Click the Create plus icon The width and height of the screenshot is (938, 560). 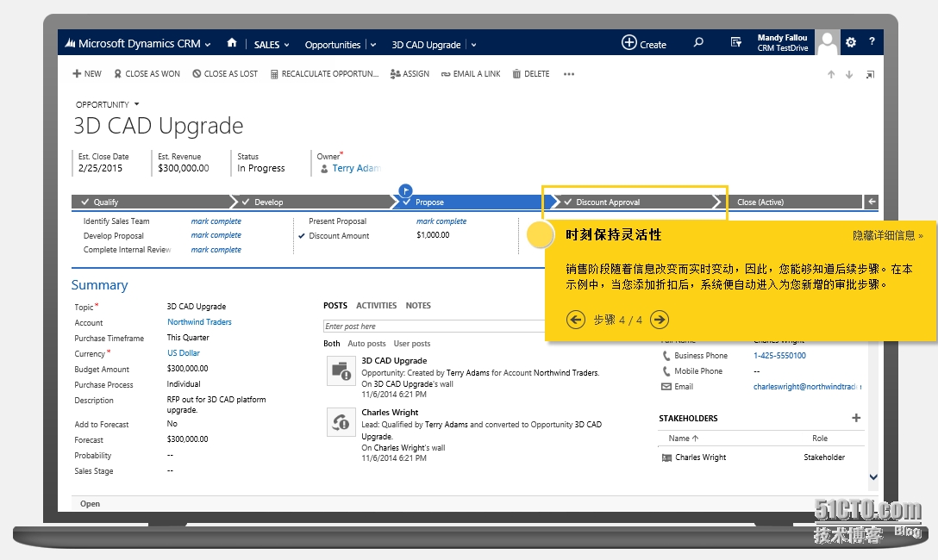tap(628, 42)
